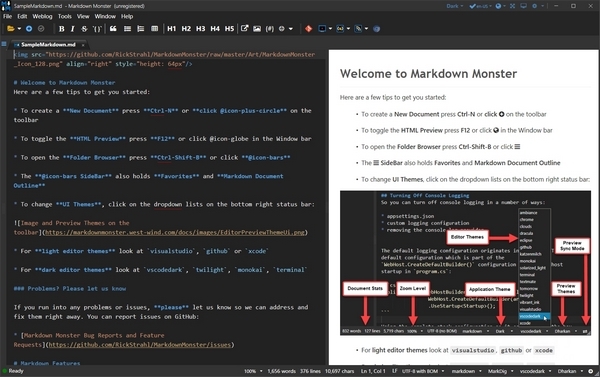
Task: Click the Markdown Monster app icon in the title bar
Action: click(6, 6)
